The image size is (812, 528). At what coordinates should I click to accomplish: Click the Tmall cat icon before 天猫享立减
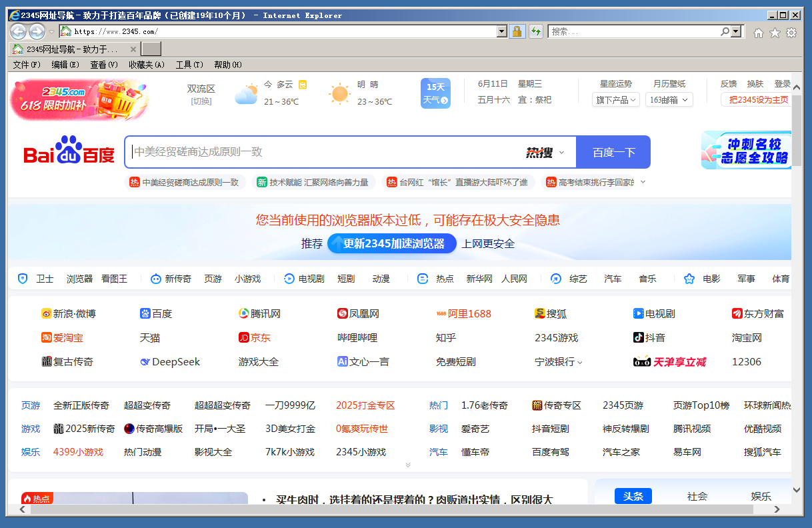641,362
